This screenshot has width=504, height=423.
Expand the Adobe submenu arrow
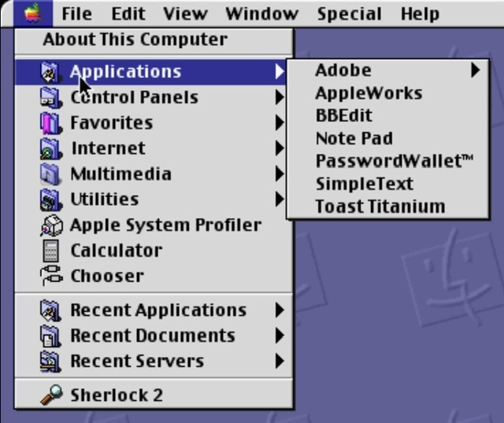(475, 70)
